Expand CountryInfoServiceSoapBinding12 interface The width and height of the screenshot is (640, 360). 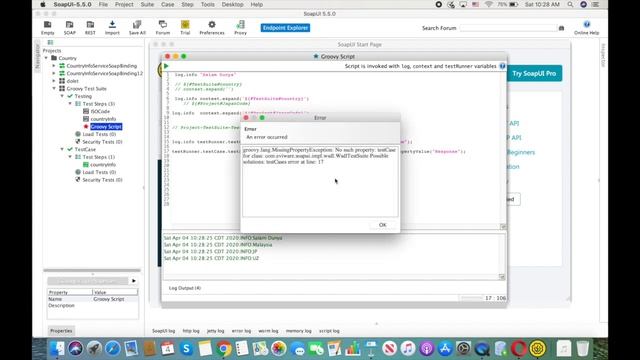click(54, 73)
